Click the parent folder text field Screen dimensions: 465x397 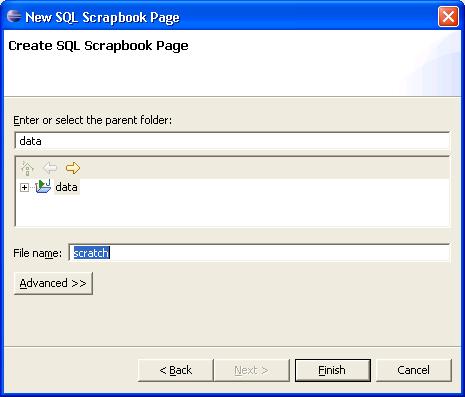(x=232, y=141)
